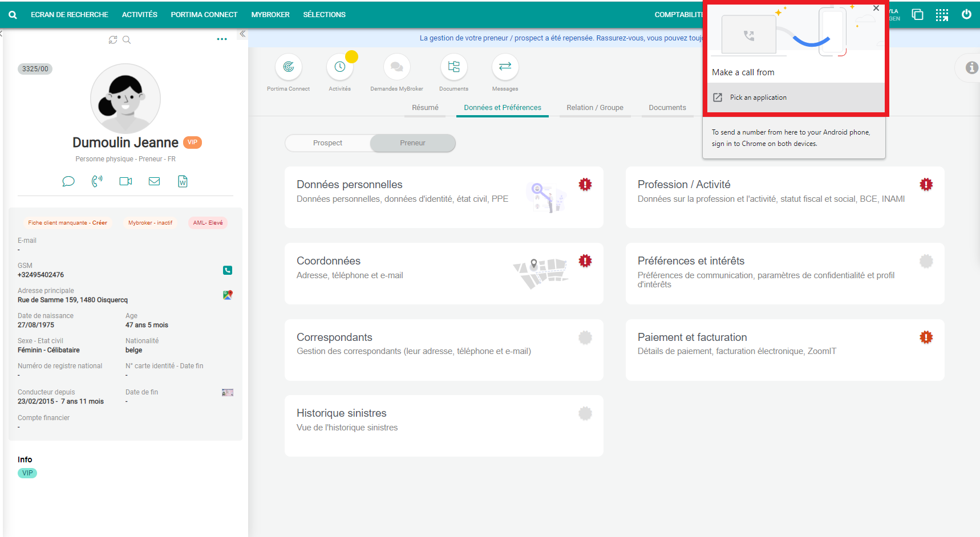Click the envelope icon under Dumoulin Jeanne
980x537 pixels.
[x=154, y=181]
